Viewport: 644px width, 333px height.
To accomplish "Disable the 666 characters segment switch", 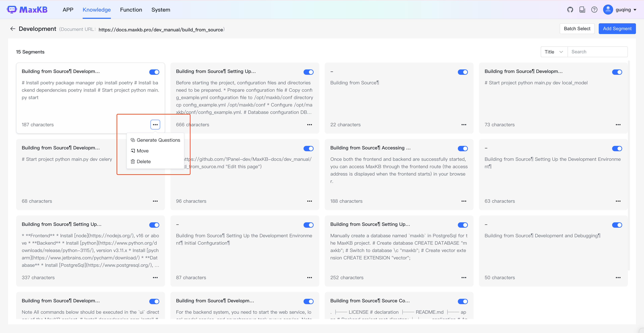I will point(309,72).
